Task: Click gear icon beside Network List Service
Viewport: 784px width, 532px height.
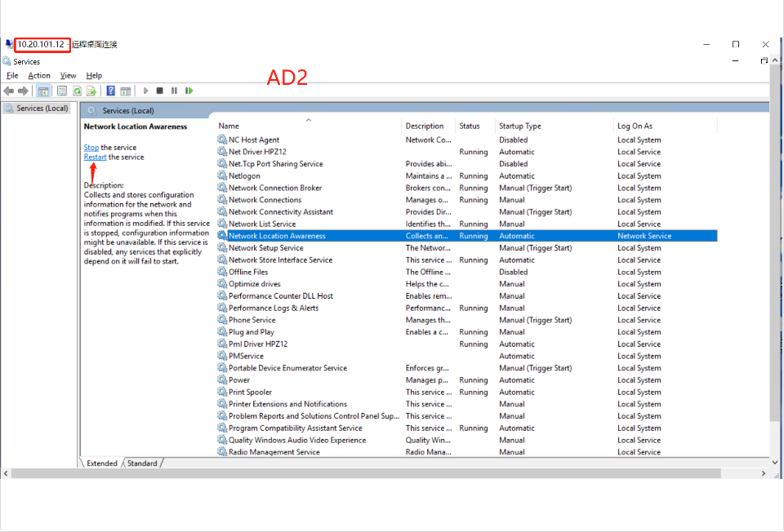Action: [222, 224]
